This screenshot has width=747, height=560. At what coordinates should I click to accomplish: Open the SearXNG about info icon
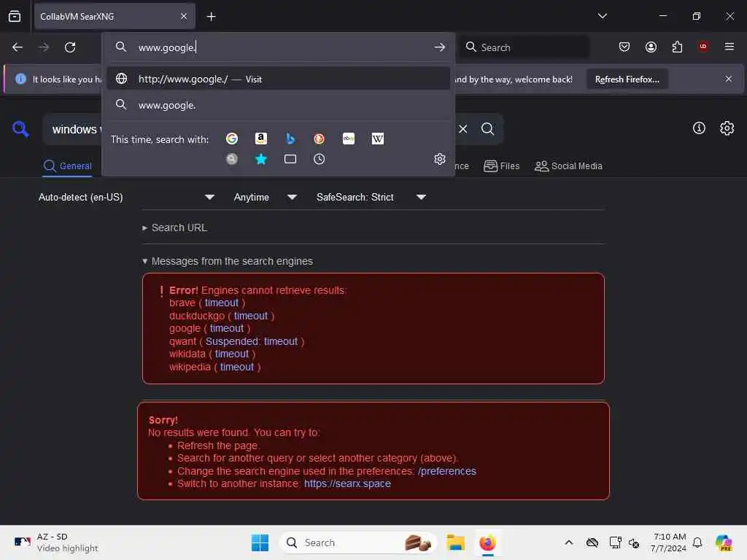(699, 128)
